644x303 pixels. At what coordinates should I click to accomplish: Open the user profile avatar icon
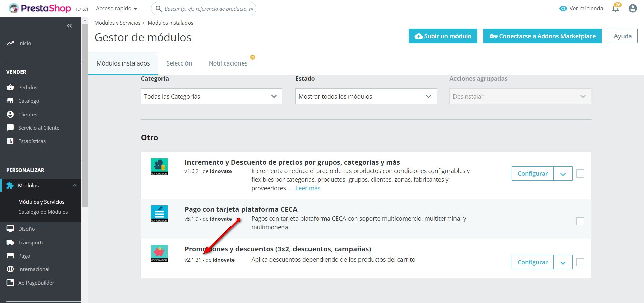pyautogui.click(x=633, y=9)
